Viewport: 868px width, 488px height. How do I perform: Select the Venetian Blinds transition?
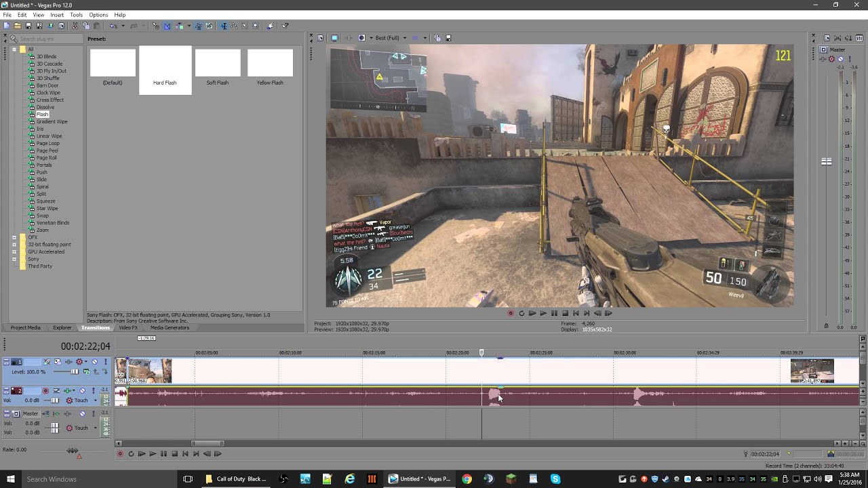pos(53,222)
